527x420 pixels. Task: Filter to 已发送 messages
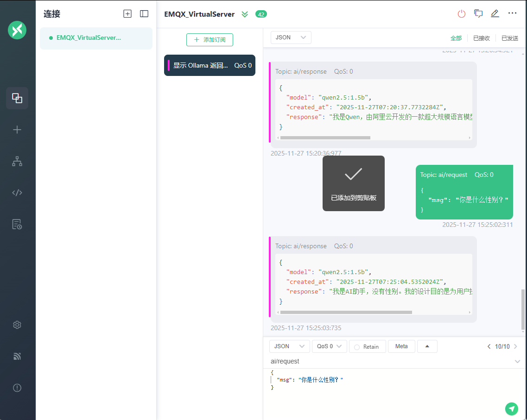click(509, 38)
